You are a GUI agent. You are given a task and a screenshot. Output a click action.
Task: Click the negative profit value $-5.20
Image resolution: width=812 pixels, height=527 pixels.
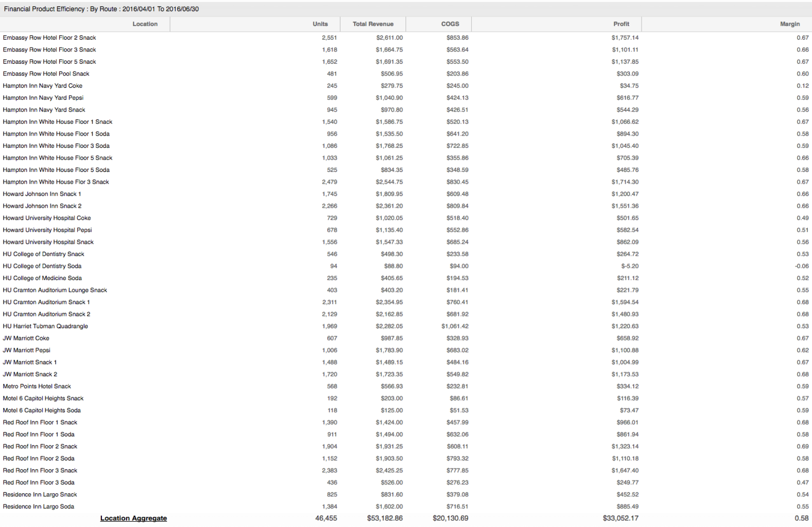[x=630, y=266]
